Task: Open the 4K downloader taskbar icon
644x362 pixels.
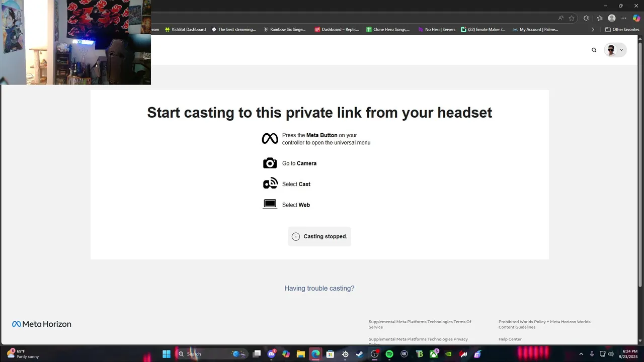Action: [x=404, y=354]
